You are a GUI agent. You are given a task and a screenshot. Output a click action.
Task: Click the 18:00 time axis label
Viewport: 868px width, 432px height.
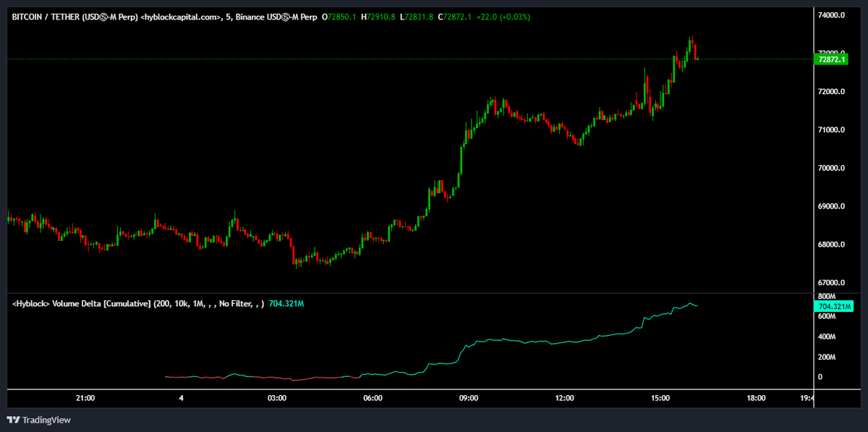tap(756, 399)
